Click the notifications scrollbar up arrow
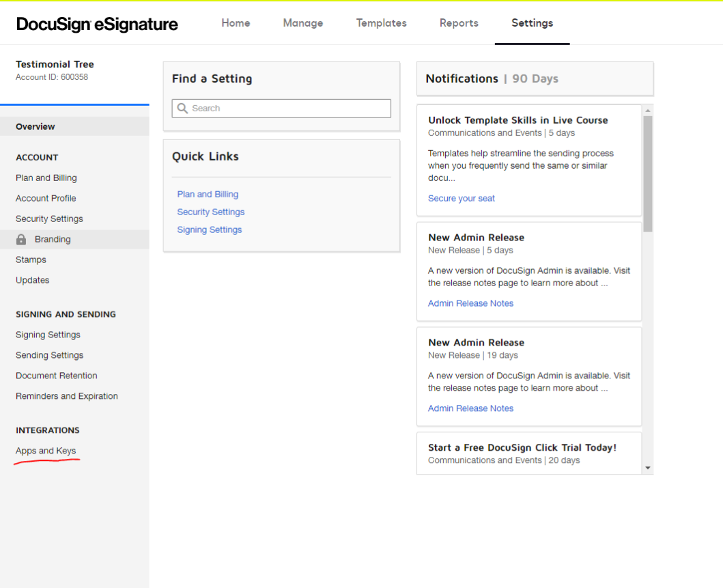 [x=648, y=111]
